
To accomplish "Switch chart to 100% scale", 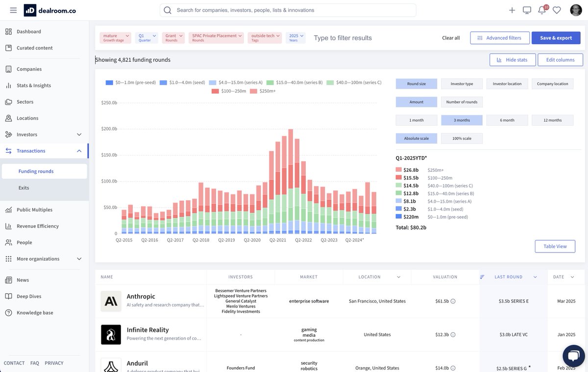I will click(462, 139).
